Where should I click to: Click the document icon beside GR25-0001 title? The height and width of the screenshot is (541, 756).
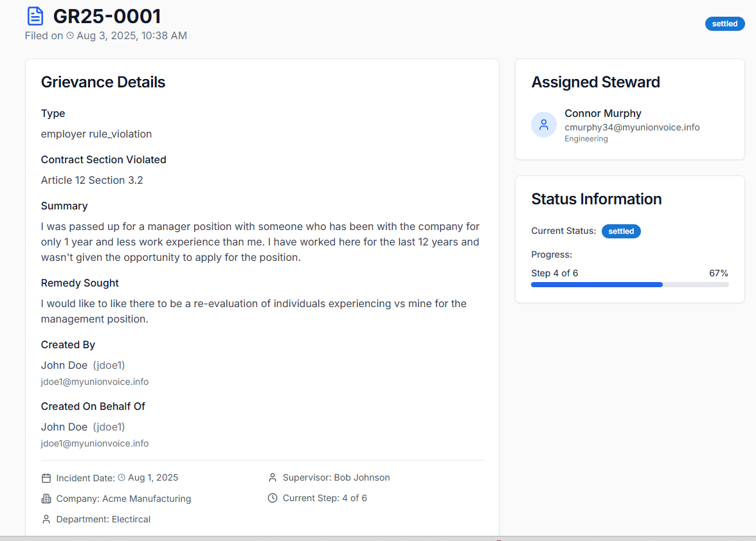pyautogui.click(x=35, y=15)
